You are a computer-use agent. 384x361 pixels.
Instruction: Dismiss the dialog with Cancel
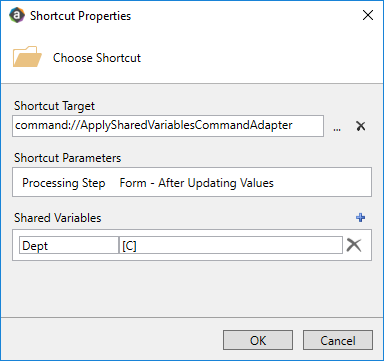click(338, 340)
